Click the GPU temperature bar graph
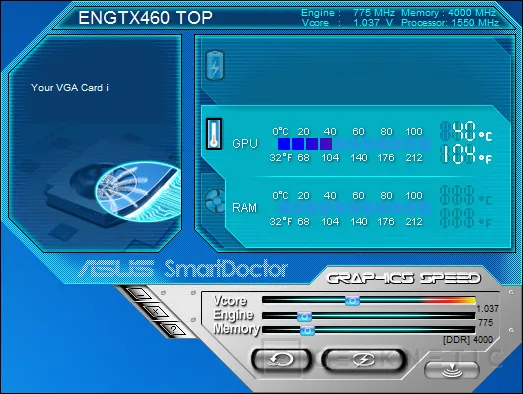The width and height of the screenshot is (523, 394). pos(354,144)
